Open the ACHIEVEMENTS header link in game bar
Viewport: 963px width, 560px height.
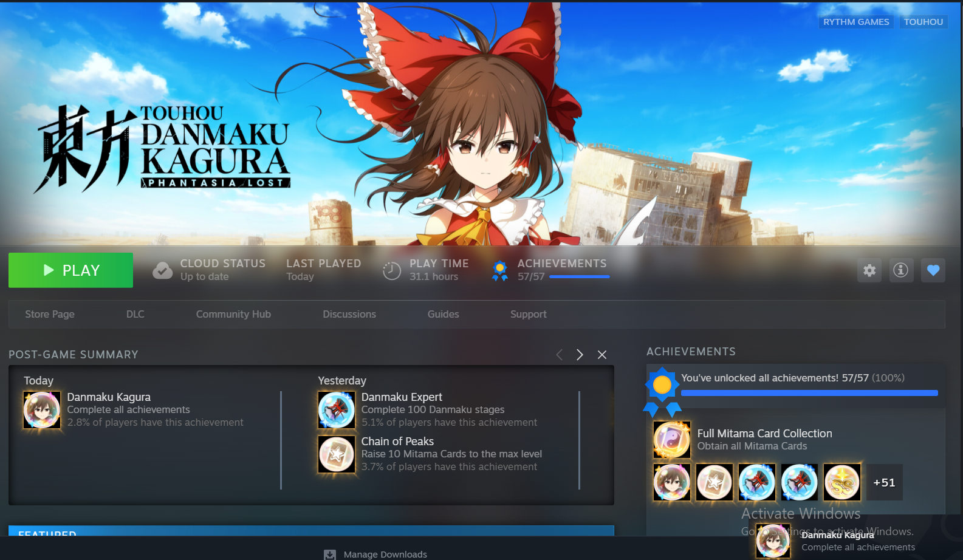click(x=562, y=264)
